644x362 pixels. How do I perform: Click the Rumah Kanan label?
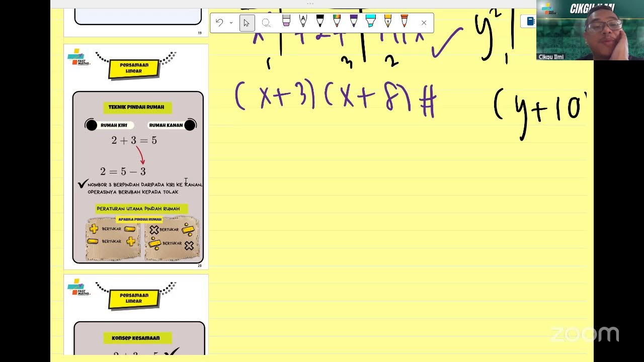click(166, 125)
